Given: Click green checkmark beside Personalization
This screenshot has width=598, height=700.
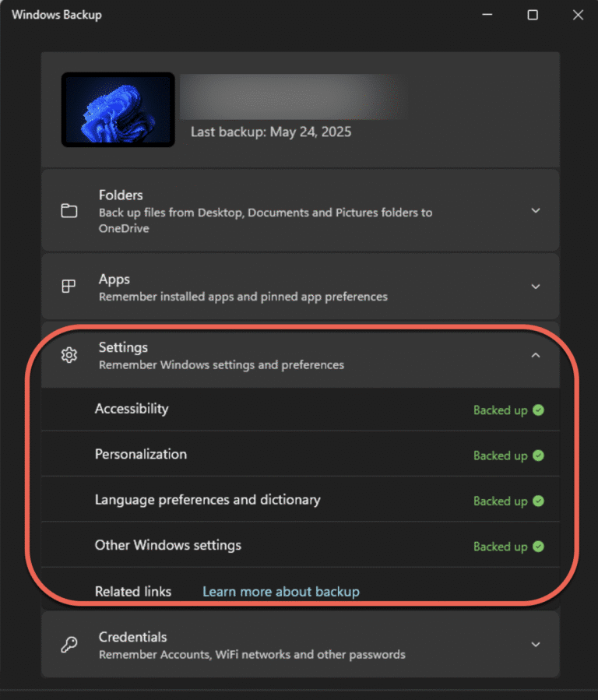Looking at the screenshot, I should click(539, 456).
